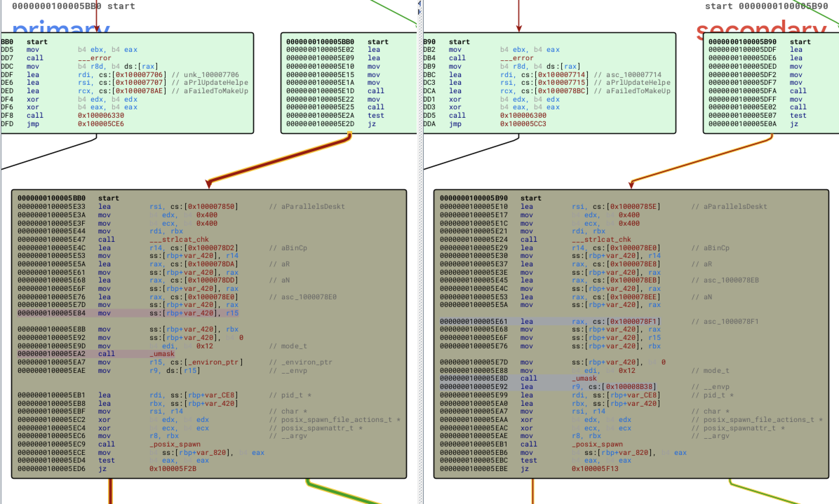Click the _posix_spawn call in primary graph
Viewport: 839px width, 504px height.
pyautogui.click(x=175, y=444)
